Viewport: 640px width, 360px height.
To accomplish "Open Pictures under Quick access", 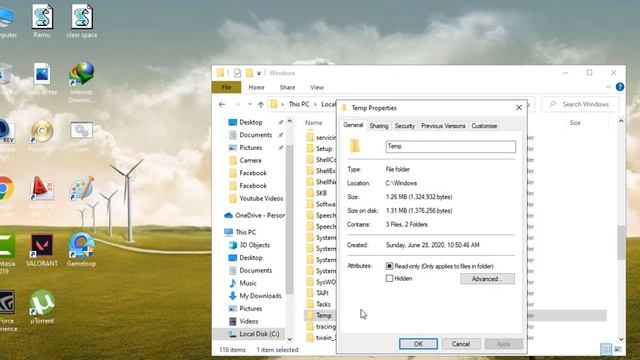I will [x=251, y=148].
